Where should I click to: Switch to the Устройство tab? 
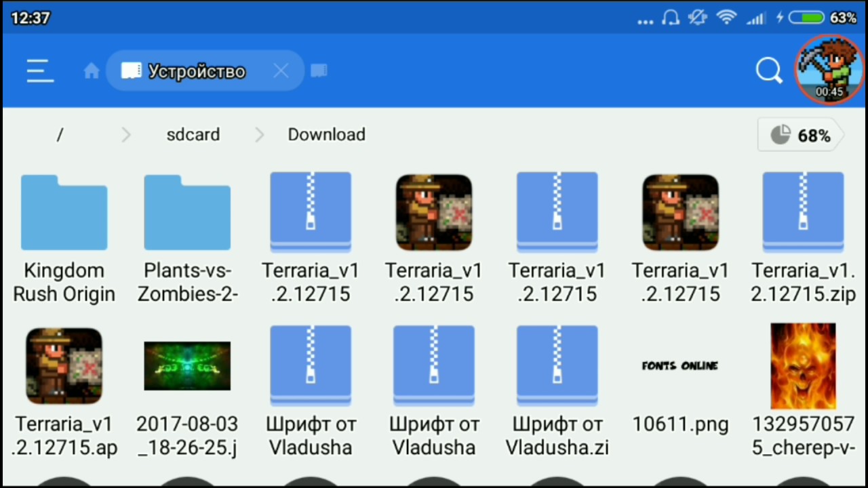(195, 71)
